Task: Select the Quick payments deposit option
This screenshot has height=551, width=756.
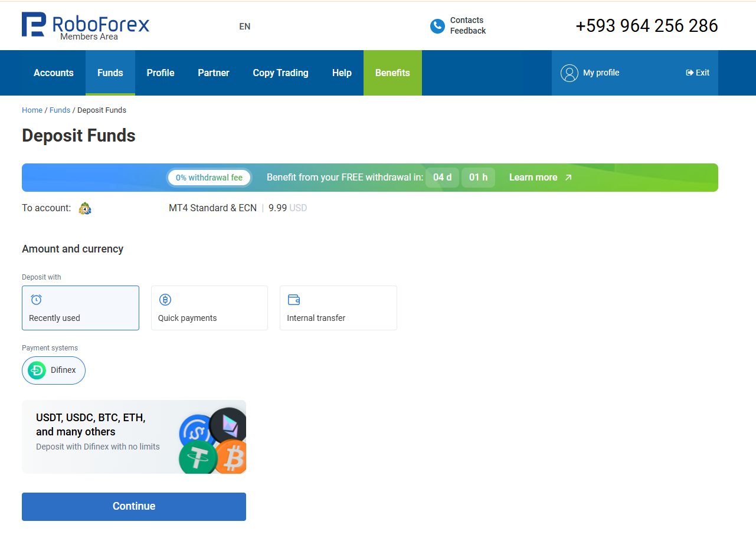Action: pos(210,308)
